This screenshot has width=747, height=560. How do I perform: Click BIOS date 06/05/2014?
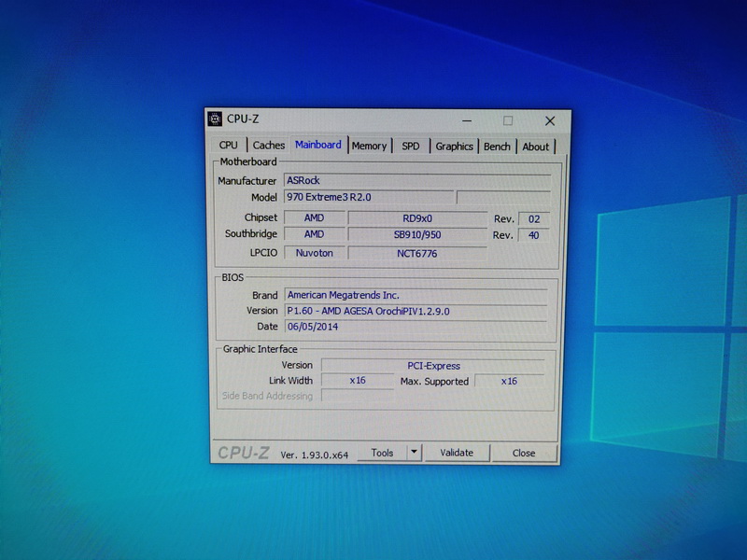416,327
